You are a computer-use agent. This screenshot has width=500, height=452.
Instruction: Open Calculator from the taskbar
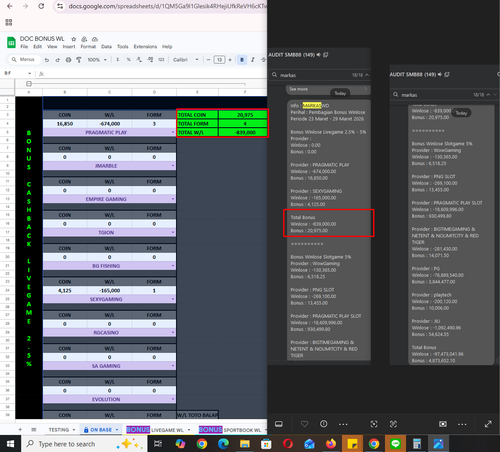(x=417, y=444)
